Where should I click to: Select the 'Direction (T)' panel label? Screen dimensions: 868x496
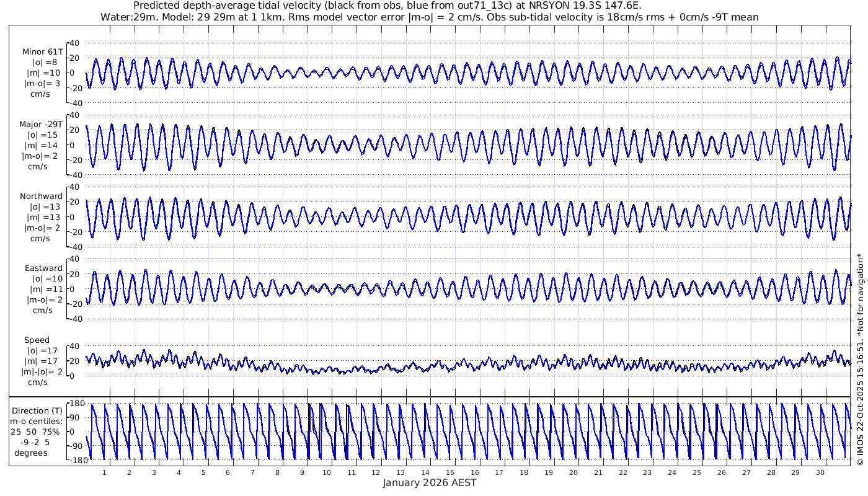point(38,410)
